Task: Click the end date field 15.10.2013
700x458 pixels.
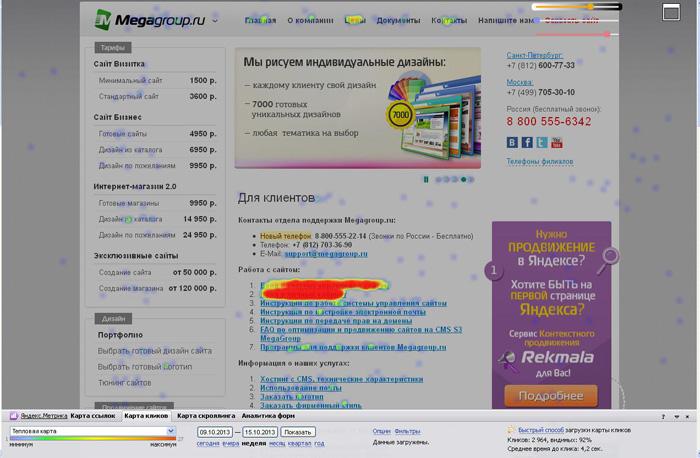Action: pos(260,432)
